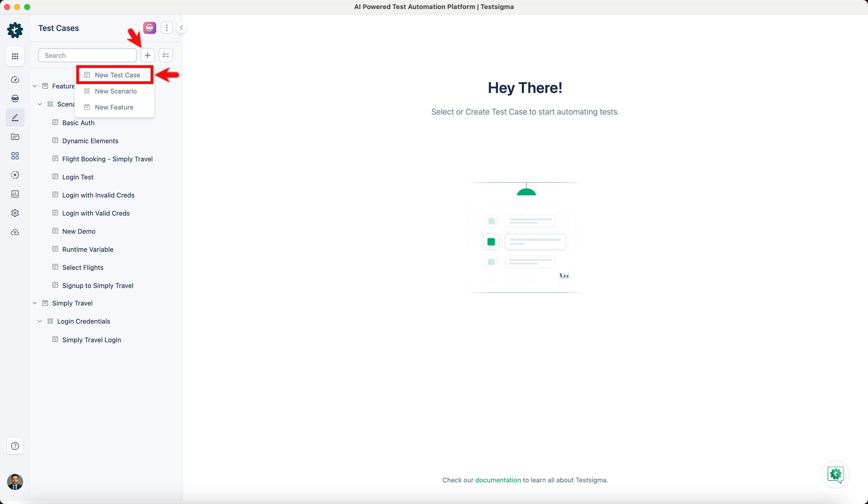
Task: Collapse the Feature tree node
Action: [34, 86]
